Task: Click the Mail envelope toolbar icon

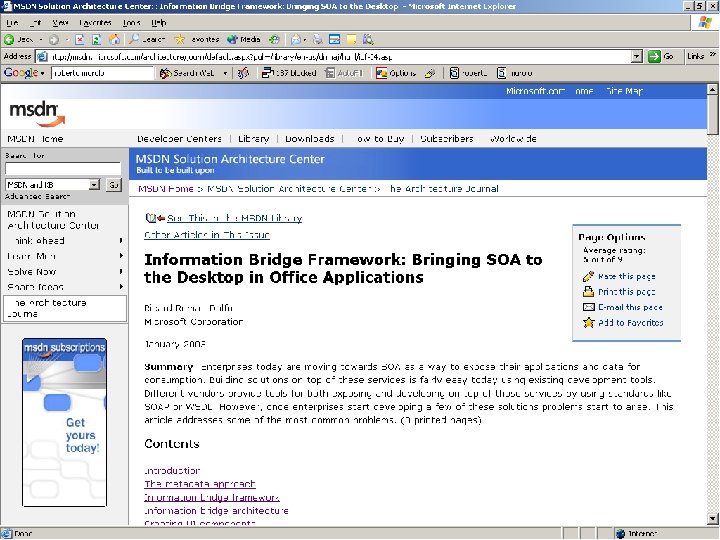Action: click(296, 39)
